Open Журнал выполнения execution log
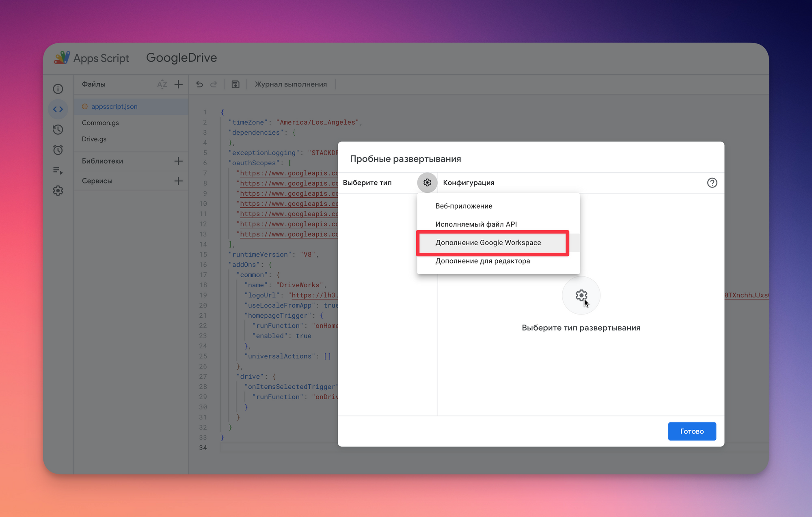812x517 pixels. (291, 84)
